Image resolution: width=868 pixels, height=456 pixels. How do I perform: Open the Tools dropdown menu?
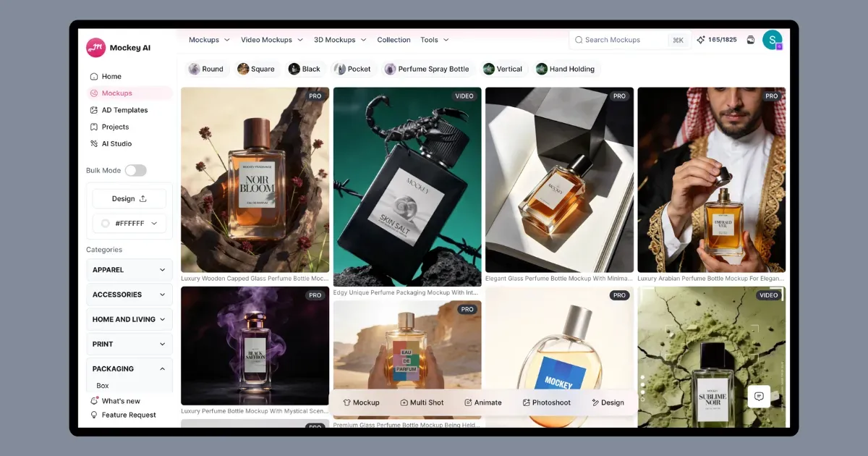pos(435,40)
